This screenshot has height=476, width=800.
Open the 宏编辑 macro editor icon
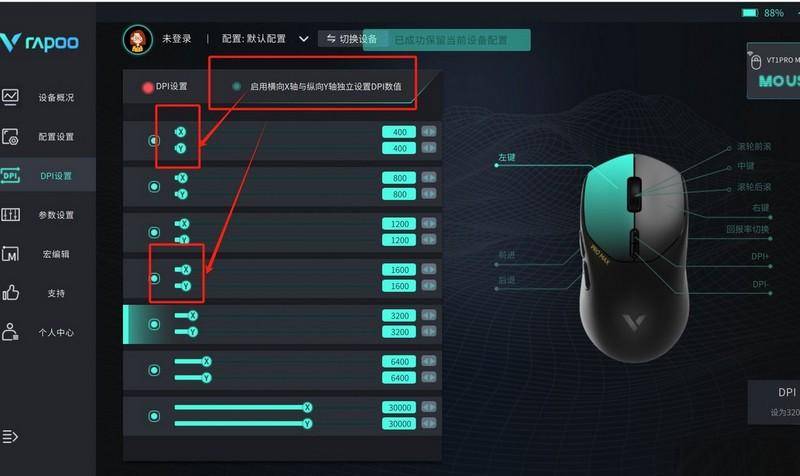[10, 254]
